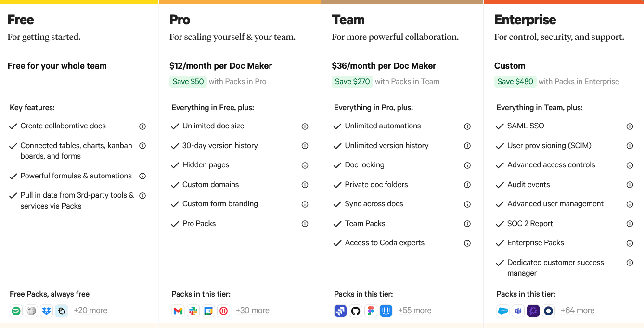Screen dimensions: 644x328
Task: Show info for Doc locking feature
Action: click(x=467, y=165)
